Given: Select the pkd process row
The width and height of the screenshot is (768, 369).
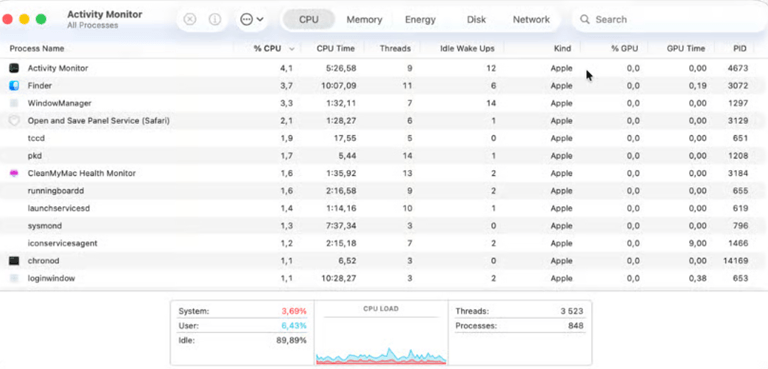Looking at the screenshot, I should [x=384, y=156].
